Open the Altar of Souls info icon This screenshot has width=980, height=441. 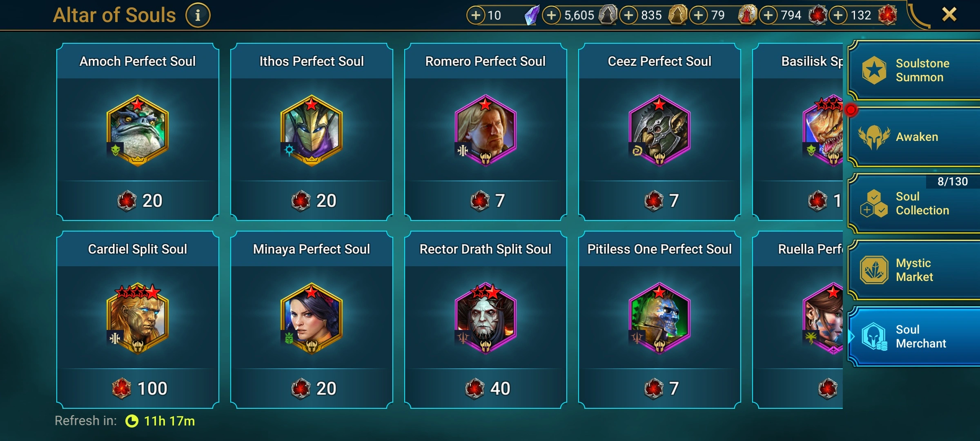tap(198, 16)
